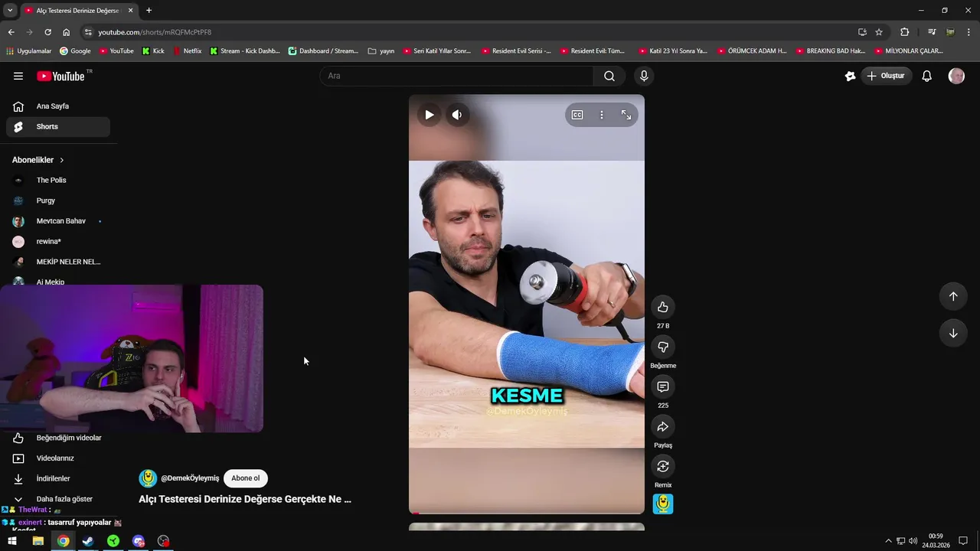Screen dimensions: 980x551
Task: Go back in browser history
Action: point(11,32)
